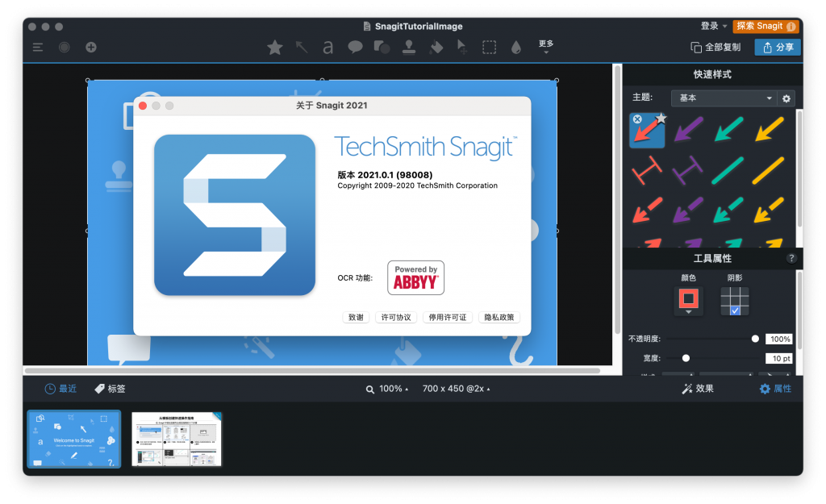Image resolution: width=826 pixels, height=504 pixels.
Task: Click the 许可协议 license agreement button
Action: [x=396, y=318]
